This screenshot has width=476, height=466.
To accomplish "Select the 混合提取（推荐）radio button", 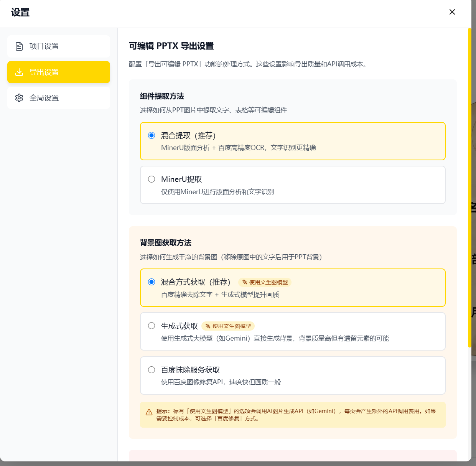I will pos(152,135).
